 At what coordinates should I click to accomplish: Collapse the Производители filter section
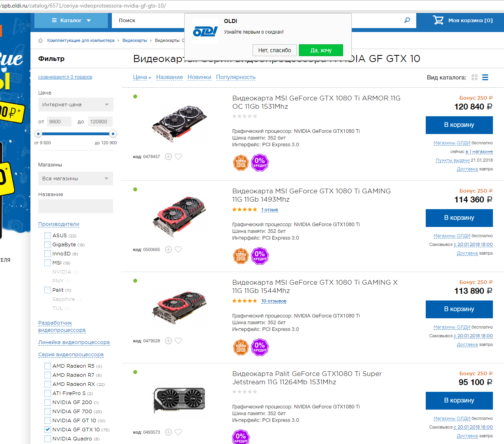[x=59, y=224]
